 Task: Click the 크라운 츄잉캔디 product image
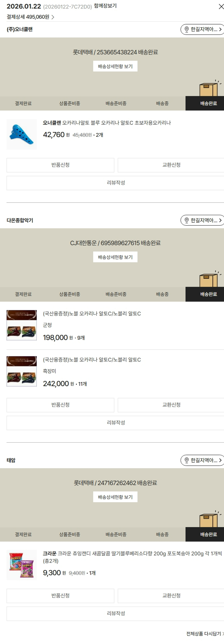(x=22, y=565)
